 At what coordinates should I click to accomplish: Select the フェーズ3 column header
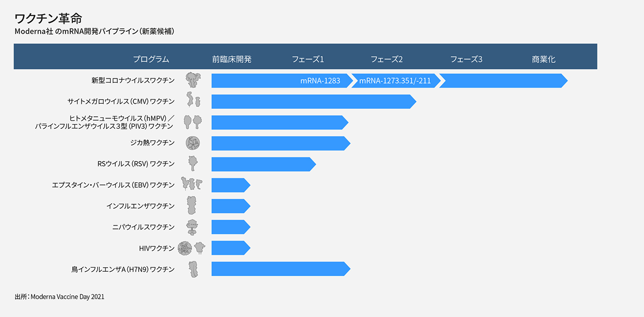pos(466,59)
